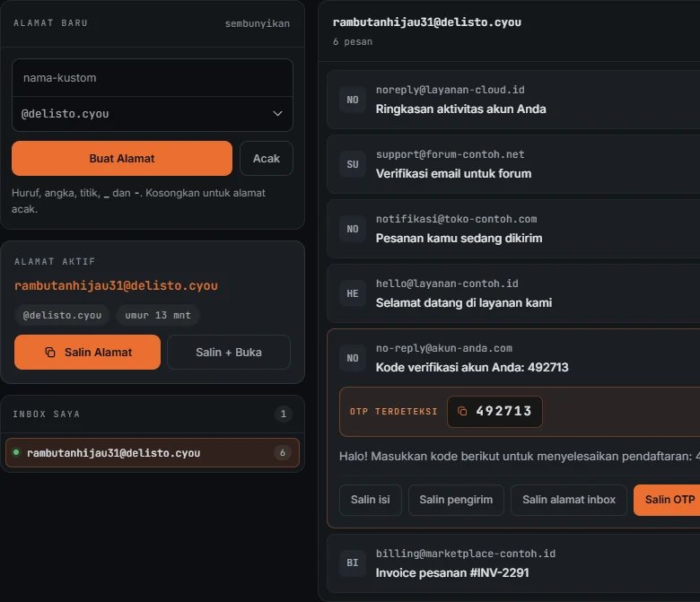Screen dimensions: 700x602
Task: Open the @delisto.cyou domain dropdown
Action: pos(153,114)
